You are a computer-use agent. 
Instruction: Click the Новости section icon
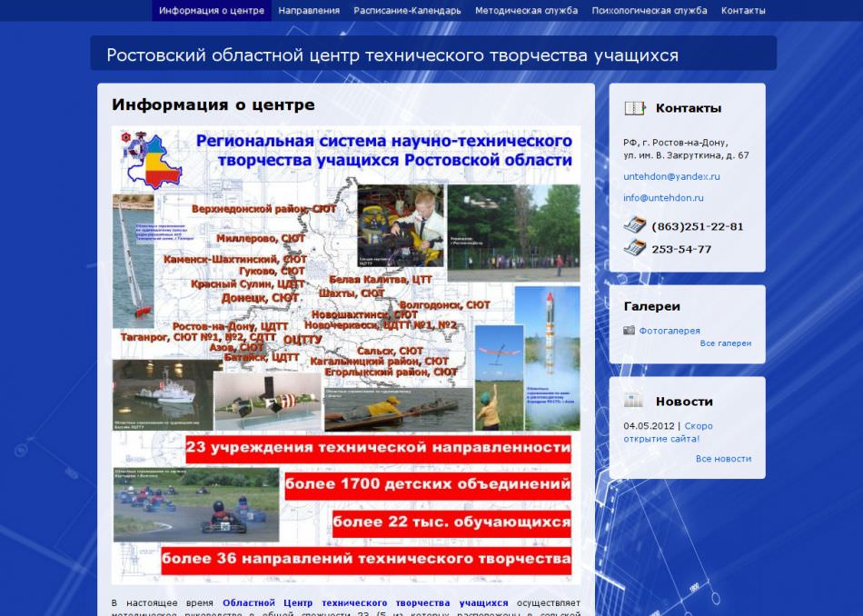[x=634, y=401]
